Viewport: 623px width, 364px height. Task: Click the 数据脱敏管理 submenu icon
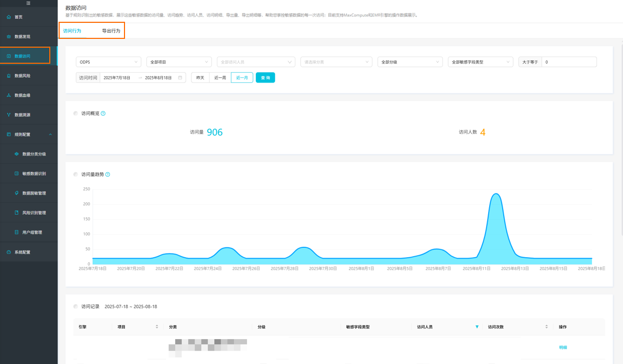17,193
